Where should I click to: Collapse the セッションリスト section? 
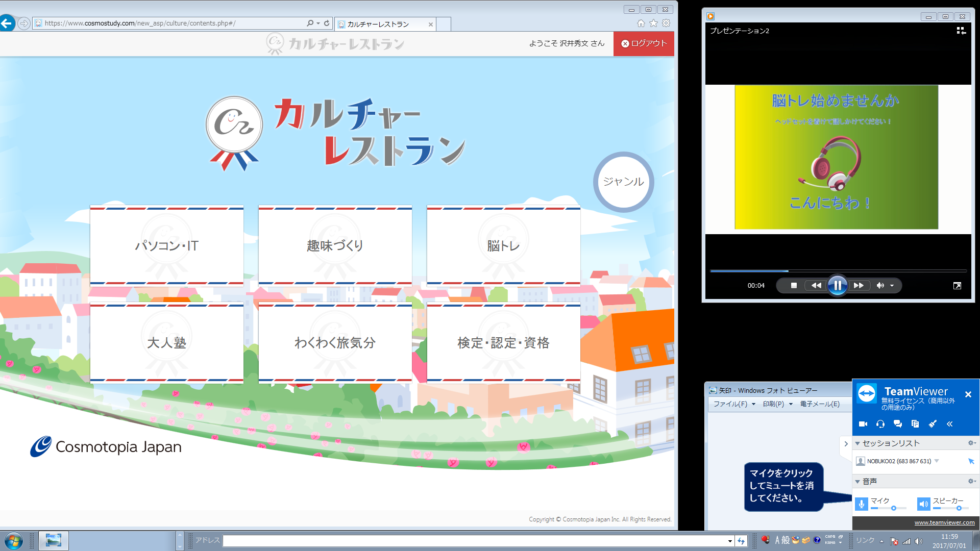(x=857, y=443)
